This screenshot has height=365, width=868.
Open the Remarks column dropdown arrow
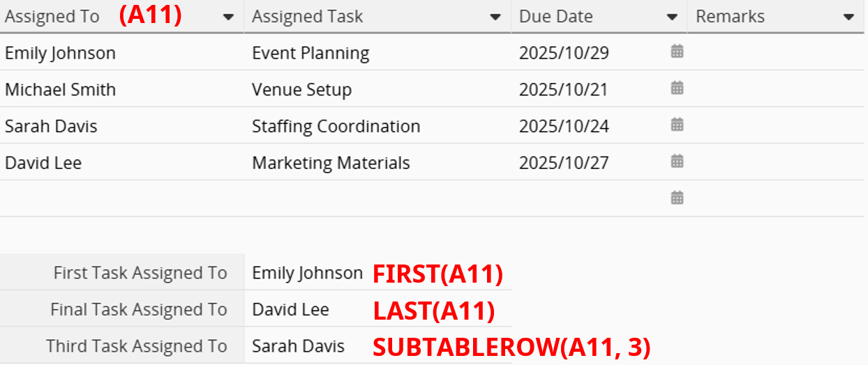point(849,17)
